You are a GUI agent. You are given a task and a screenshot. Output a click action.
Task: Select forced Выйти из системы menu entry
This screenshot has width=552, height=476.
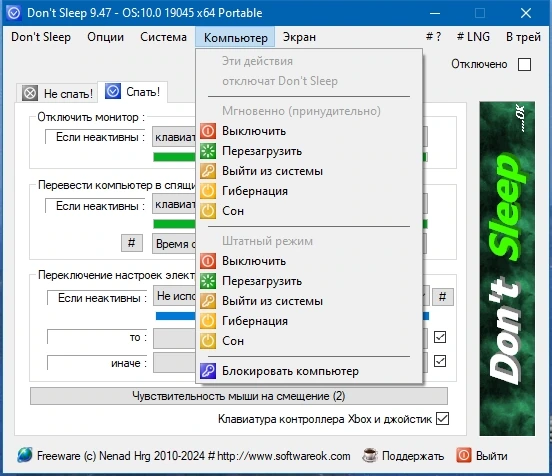pos(309,171)
